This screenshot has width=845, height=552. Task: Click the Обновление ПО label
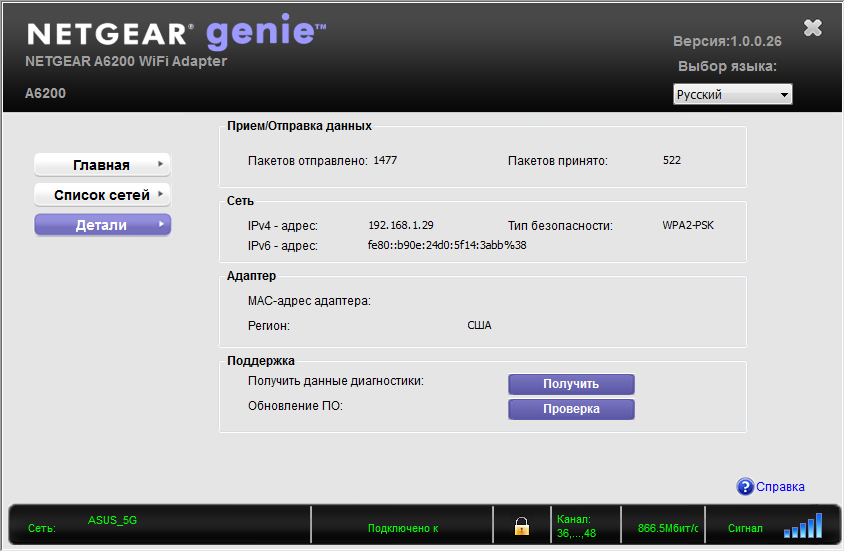295,406
